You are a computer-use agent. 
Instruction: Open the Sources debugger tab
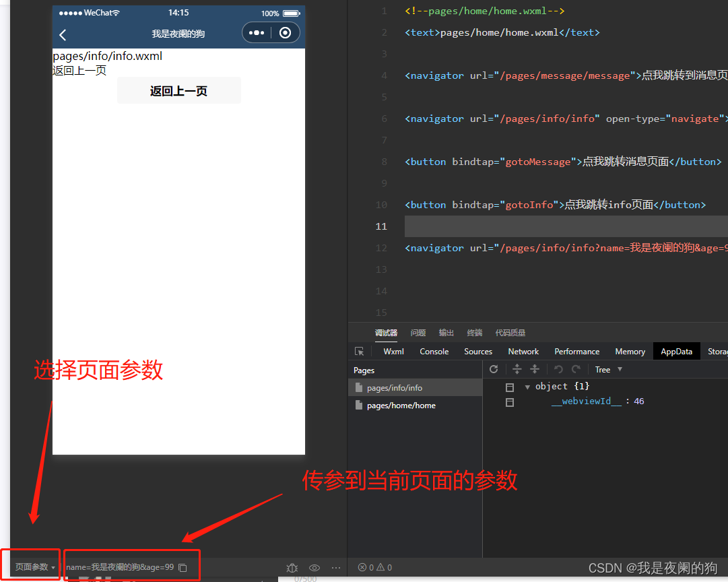(x=478, y=352)
